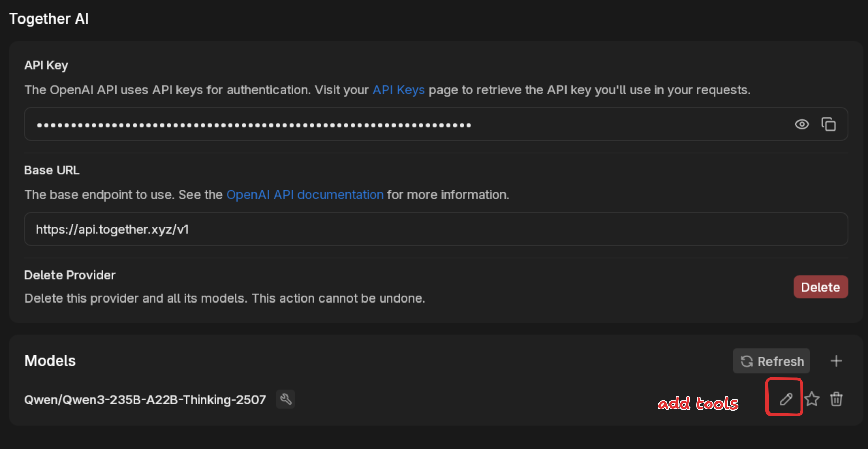Click the Delete Provider section heading
The height and width of the screenshot is (449, 868).
[x=70, y=275]
